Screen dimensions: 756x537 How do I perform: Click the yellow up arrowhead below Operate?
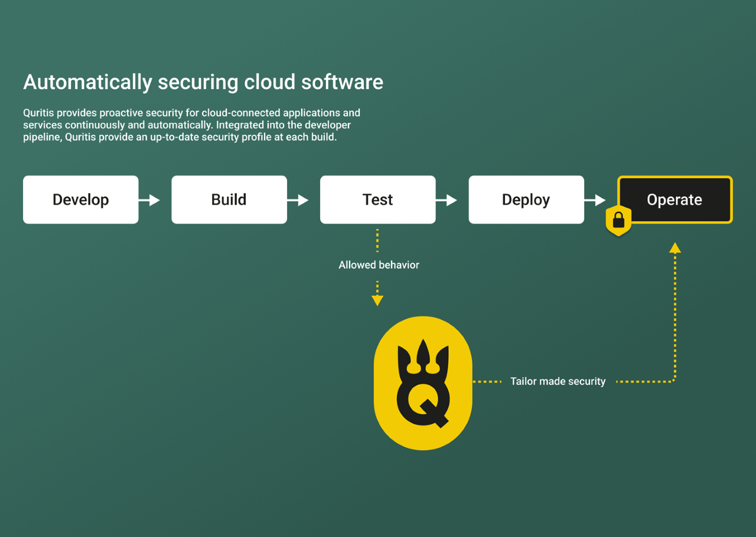coord(675,248)
